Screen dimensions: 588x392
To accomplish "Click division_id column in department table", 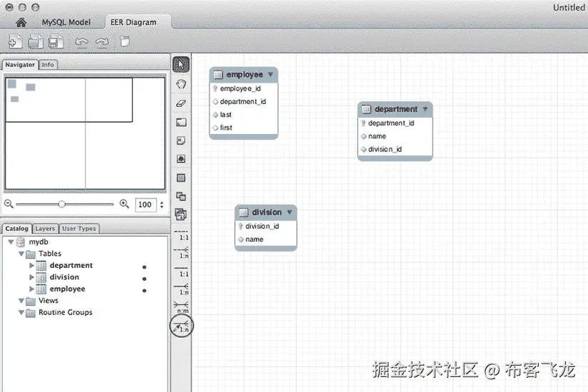I will [x=395, y=149].
